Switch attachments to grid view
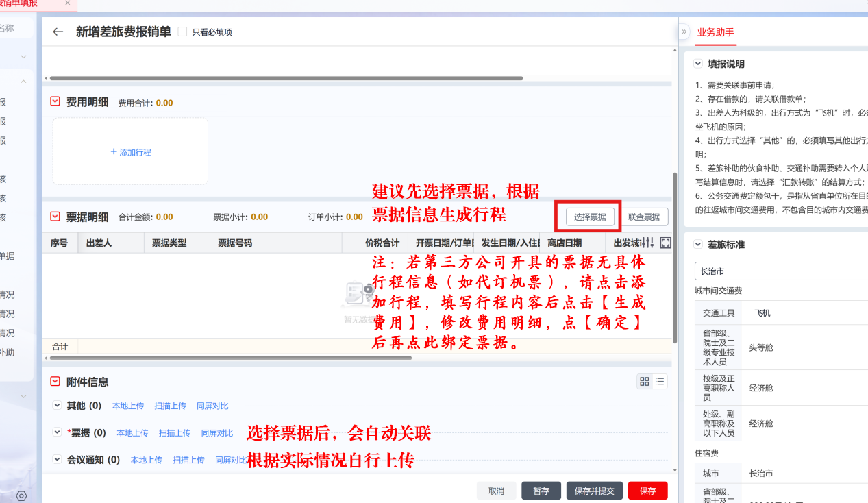The height and width of the screenshot is (503, 868). coord(644,382)
